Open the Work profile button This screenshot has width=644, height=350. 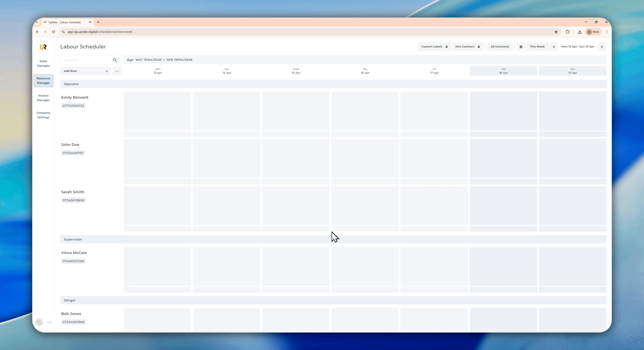click(593, 32)
